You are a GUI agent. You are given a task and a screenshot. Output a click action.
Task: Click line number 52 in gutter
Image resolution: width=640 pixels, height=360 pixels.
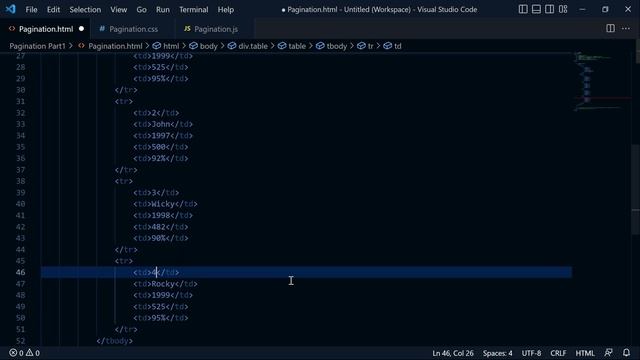pos(20,341)
